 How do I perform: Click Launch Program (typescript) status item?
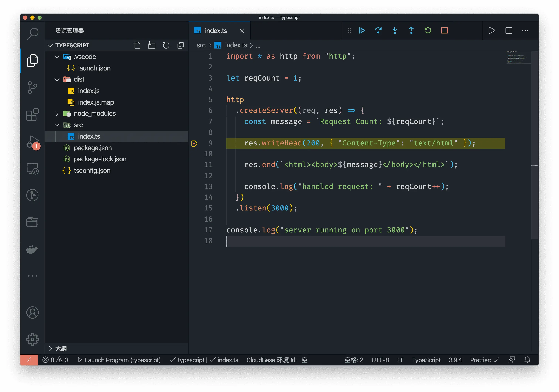119,360
